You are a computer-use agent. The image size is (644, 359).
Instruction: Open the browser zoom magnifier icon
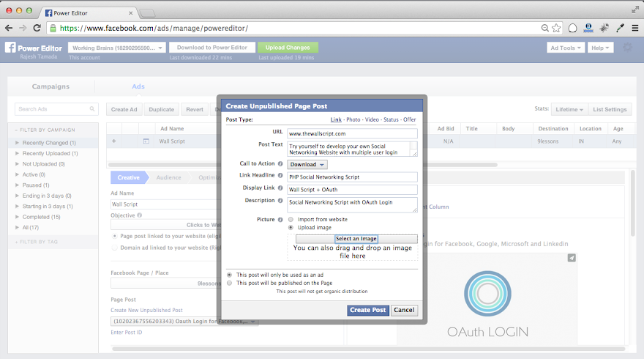coord(544,28)
